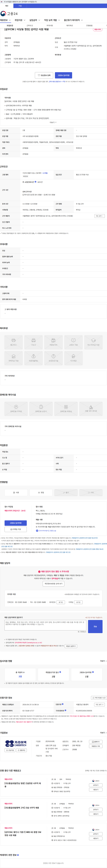The image size is (107, 868).
Task: Open the 삼우CM 용인시 기흥구 NRD-K2 posting
Action: (23, 834)
